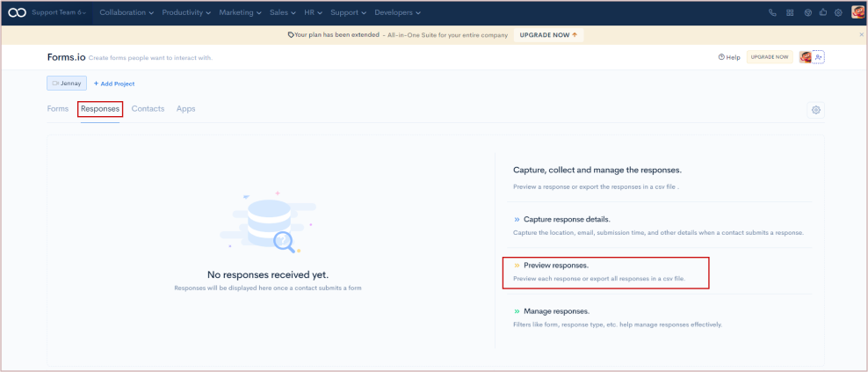Screen dimensions: 868x372
Task: Switch to the Contacts tab
Action: (148, 109)
